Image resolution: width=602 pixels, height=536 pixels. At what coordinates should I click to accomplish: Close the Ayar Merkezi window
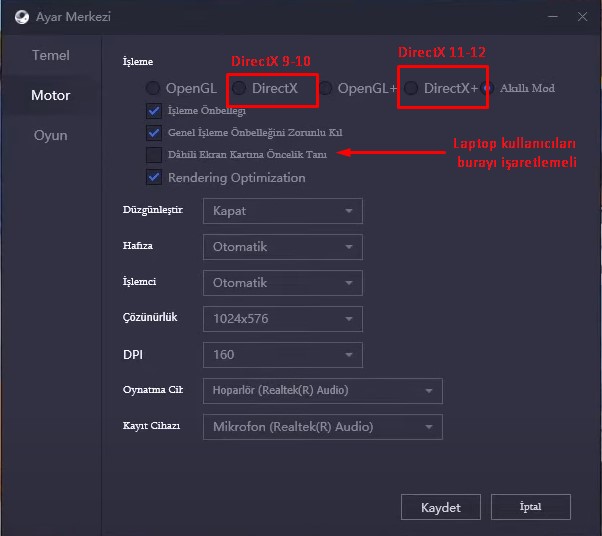tap(582, 17)
